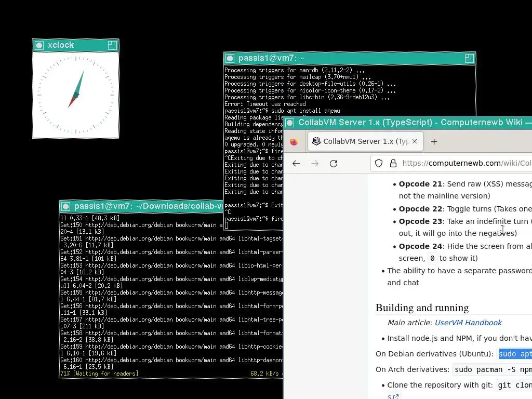
Task: Click the inline code '0' to show it
Action: [x=432, y=258]
